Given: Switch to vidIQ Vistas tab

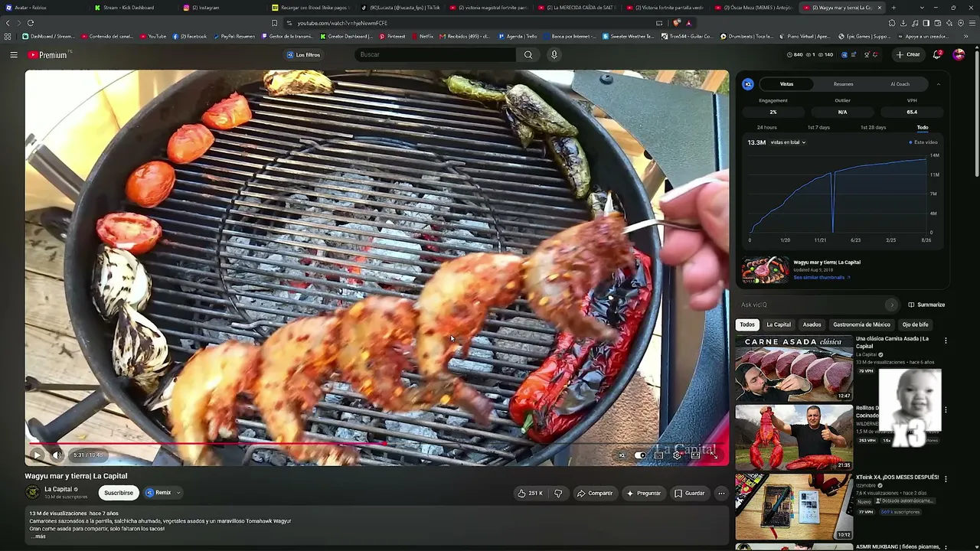Looking at the screenshot, I should 786,84.
